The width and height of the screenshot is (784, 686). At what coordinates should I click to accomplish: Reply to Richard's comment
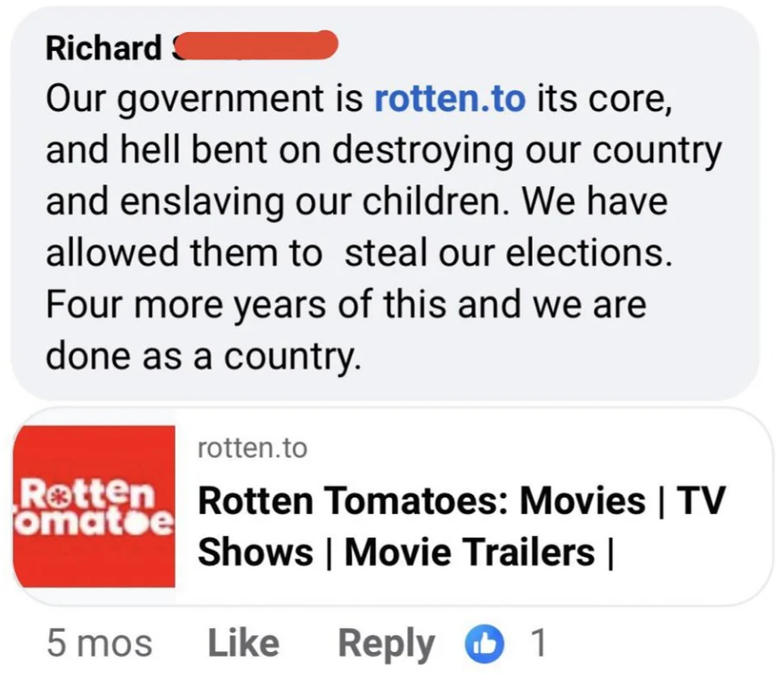click(386, 641)
